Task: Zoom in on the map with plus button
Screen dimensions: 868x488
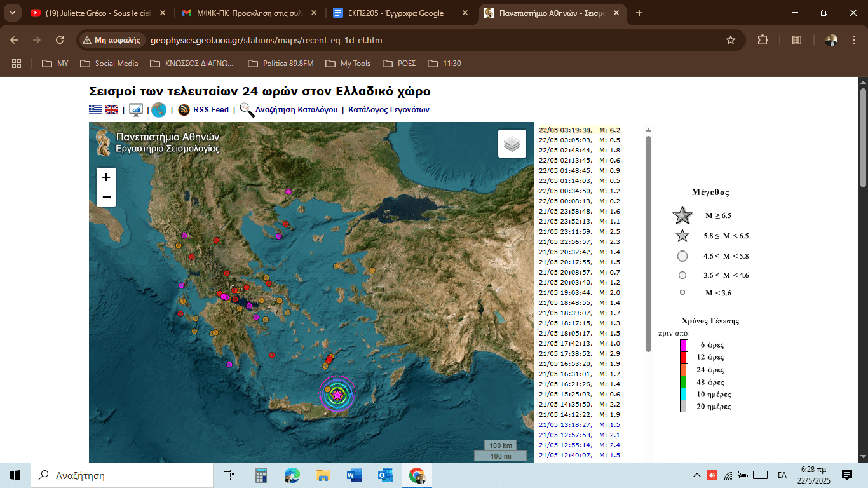Action: 106,177
